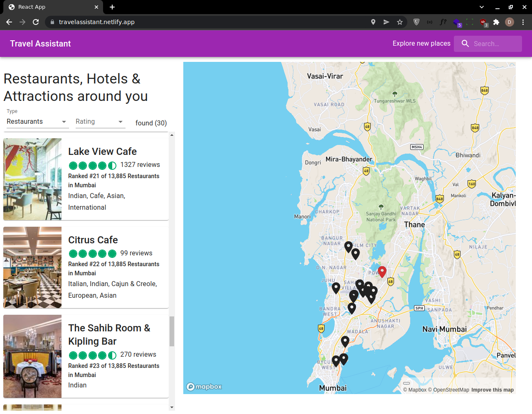Image resolution: width=532 pixels, height=414 pixels.
Task: Click the Travel Assistant title
Action: 40,44
